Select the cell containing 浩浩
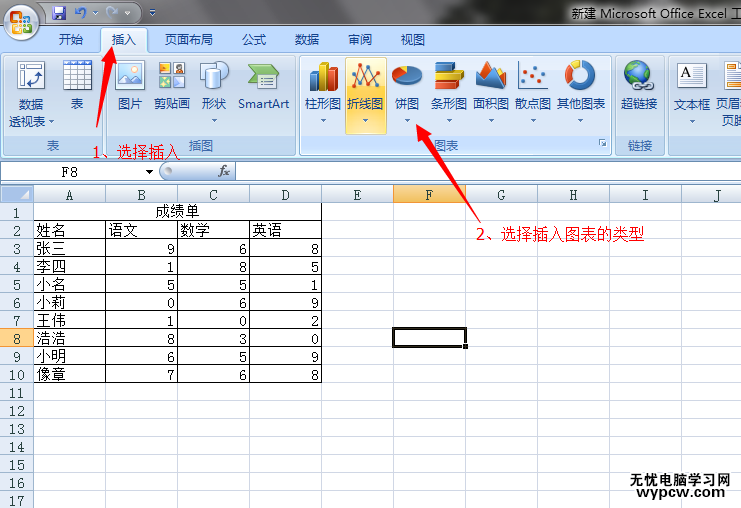The height and width of the screenshot is (508, 741). click(69, 338)
